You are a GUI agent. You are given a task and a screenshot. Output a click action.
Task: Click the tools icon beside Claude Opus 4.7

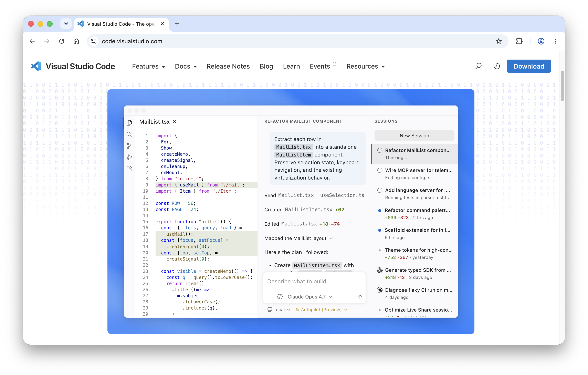pos(280,297)
